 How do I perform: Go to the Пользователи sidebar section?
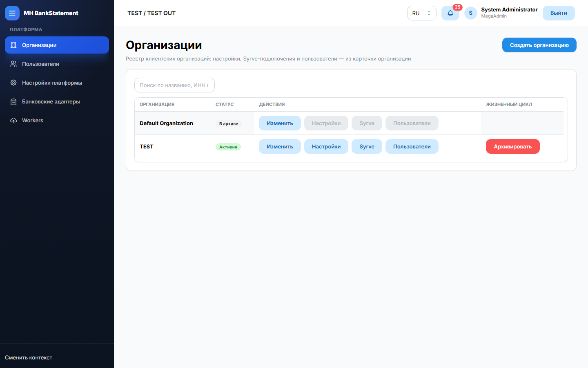click(x=57, y=64)
